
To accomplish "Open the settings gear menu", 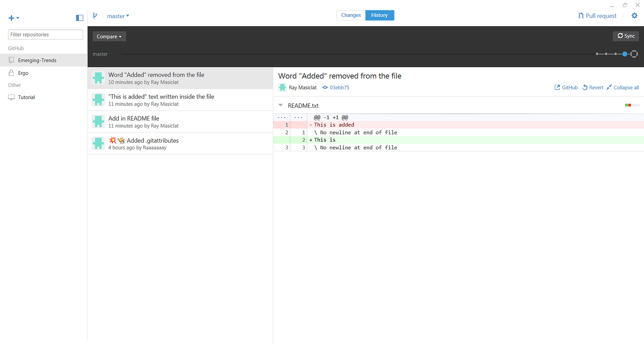I will point(634,16).
